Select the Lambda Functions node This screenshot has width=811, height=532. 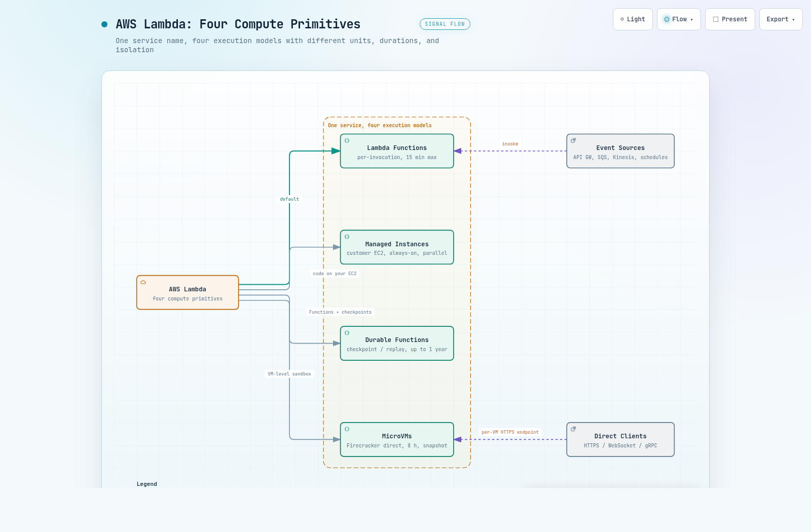click(397, 151)
